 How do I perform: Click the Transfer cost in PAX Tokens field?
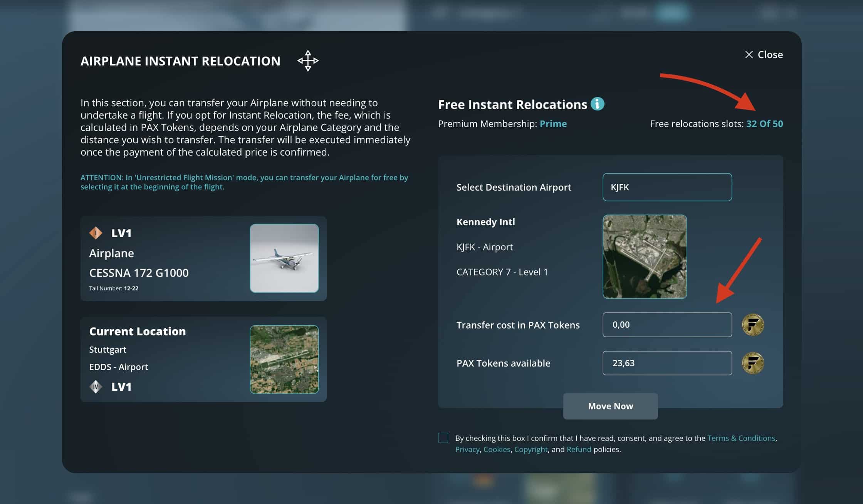click(667, 325)
